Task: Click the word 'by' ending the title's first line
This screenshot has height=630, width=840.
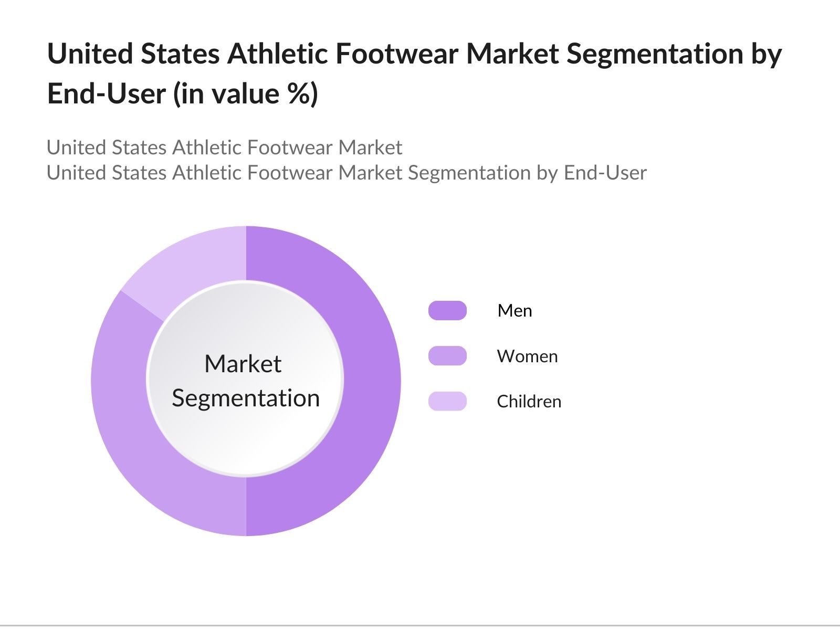Action: 767,55
